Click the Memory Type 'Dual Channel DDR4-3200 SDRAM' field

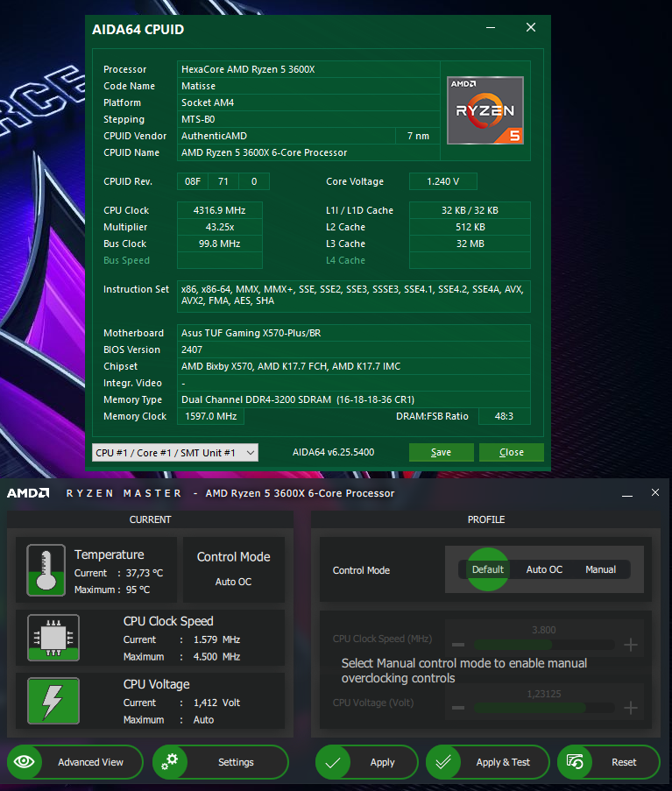354,399
